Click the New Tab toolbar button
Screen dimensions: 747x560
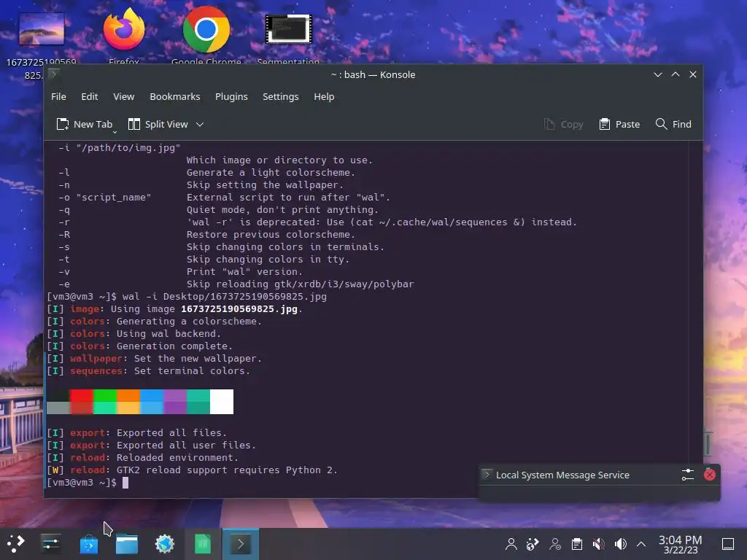click(85, 124)
